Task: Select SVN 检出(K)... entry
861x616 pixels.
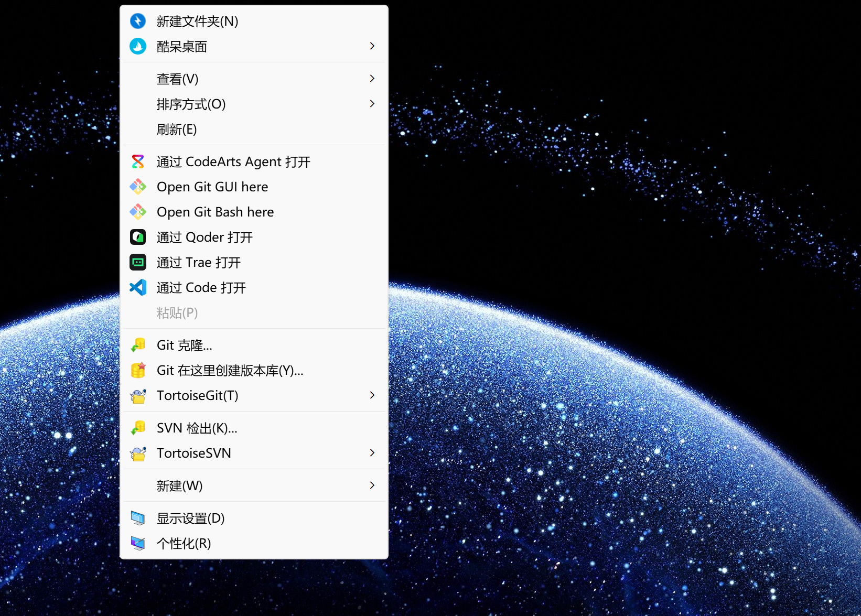Action: click(x=254, y=428)
